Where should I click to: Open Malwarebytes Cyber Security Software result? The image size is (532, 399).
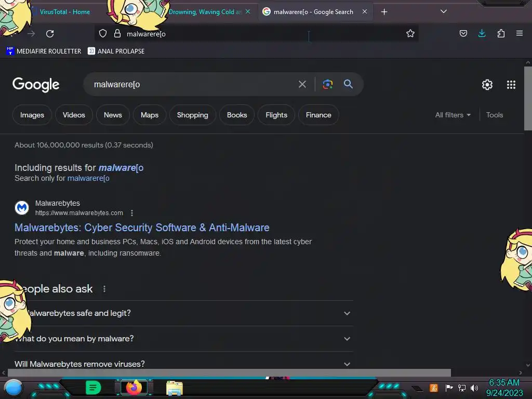pyautogui.click(x=142, y=228)
